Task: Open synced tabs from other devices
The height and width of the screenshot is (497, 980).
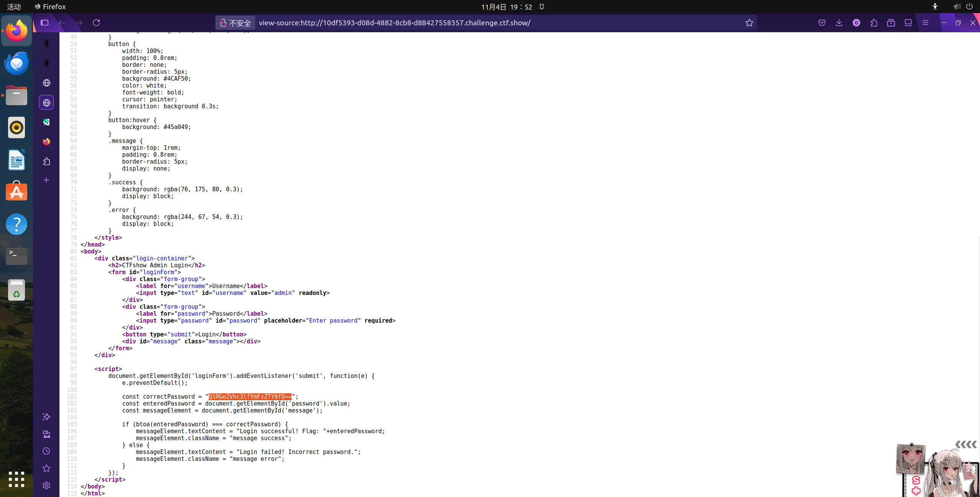Action: (46, 434)
